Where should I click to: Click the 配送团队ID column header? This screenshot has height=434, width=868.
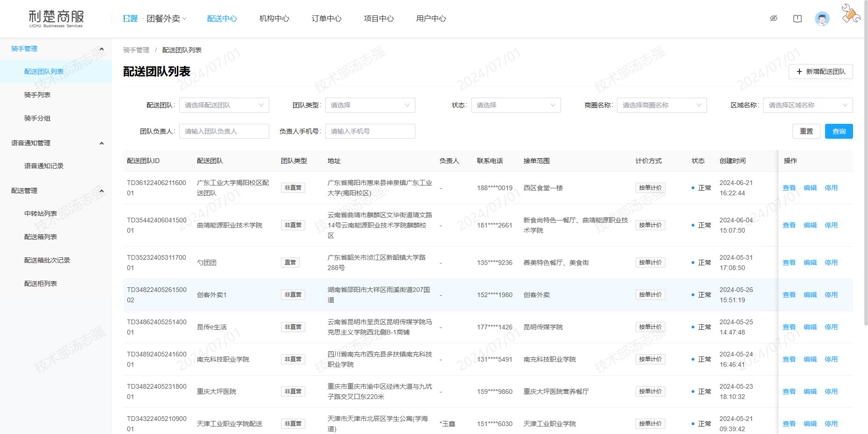(x=143, y=161)
